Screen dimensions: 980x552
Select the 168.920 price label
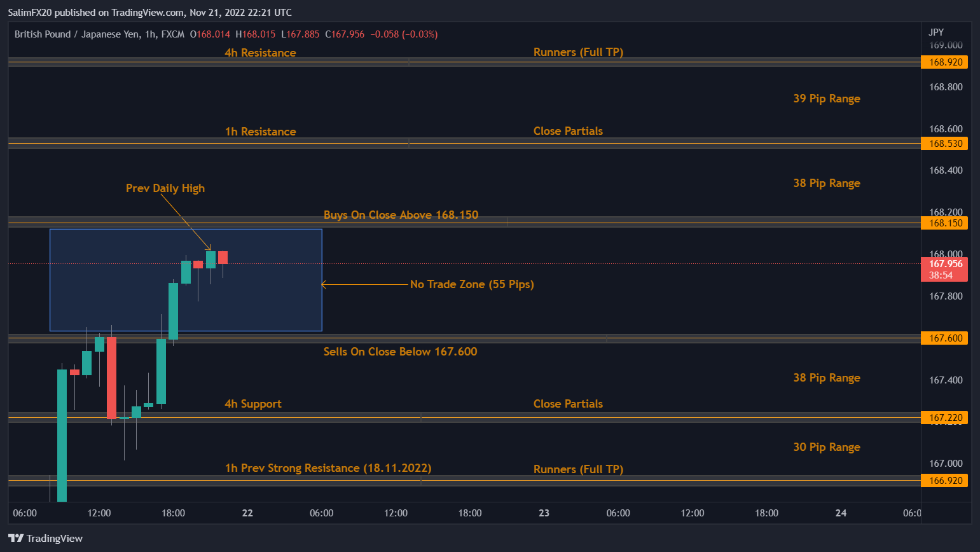(945, 62)
